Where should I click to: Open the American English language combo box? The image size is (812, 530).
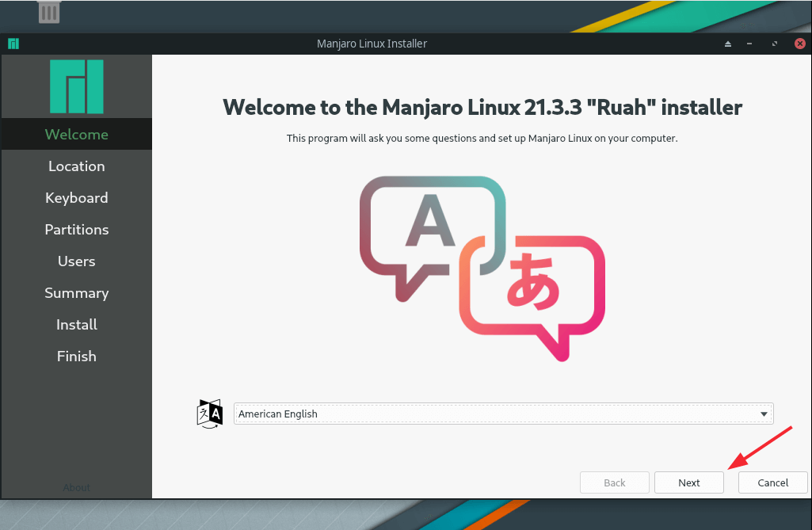click(502, 414)
